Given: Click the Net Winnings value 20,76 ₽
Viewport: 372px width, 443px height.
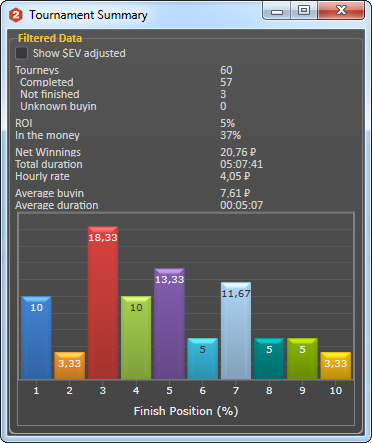Looking at the screenshot, I should (x=238, y=152).
